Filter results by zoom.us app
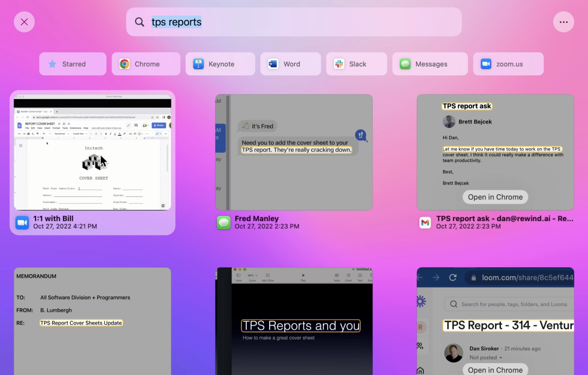The image size is (588, 375). 508,64
